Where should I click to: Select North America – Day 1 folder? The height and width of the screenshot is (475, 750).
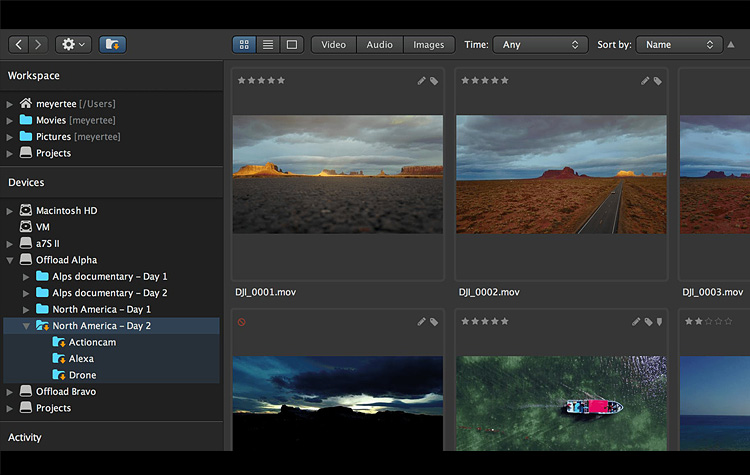click(x=101, y=309)
